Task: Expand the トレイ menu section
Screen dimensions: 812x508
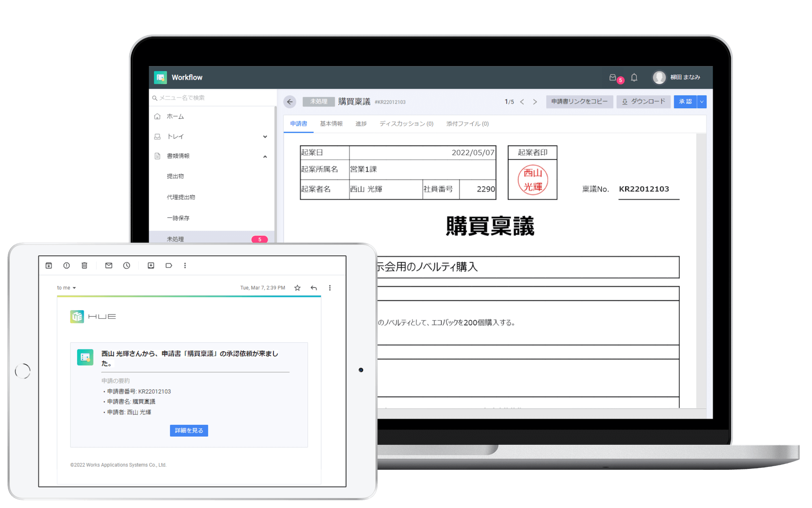Action: pos(265,137)
